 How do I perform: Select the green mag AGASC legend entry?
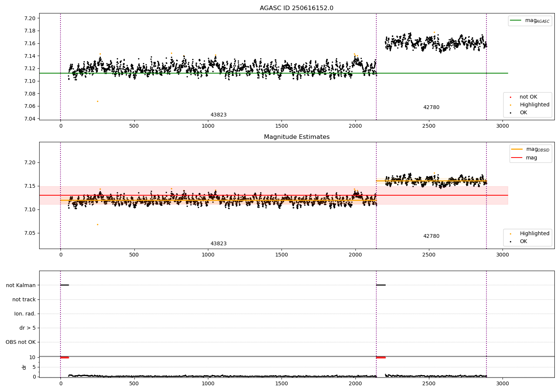[530, 21]
